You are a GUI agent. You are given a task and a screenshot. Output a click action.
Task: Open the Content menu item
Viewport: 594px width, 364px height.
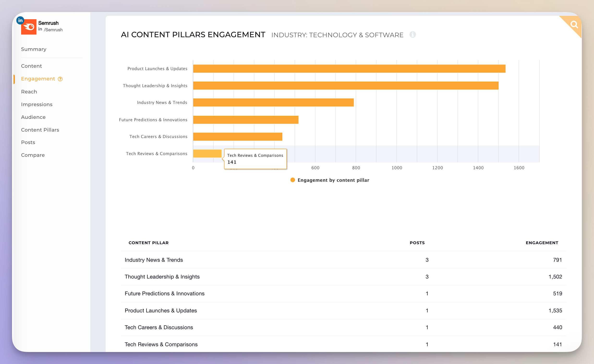coord(31,66)
